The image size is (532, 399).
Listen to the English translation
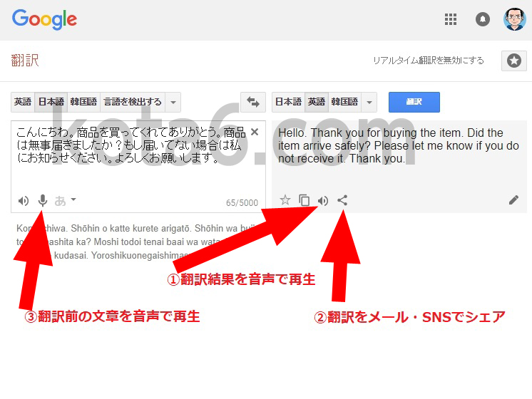[x=323, y=201]
